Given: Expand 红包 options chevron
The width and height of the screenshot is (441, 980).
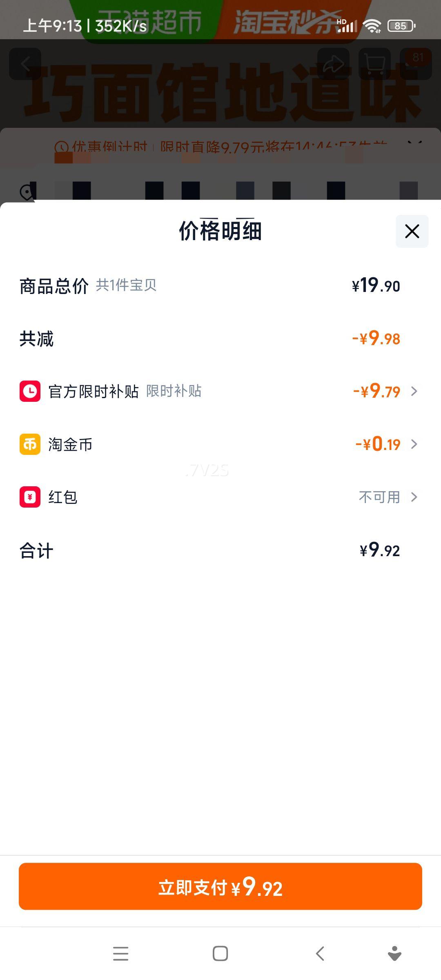Looking at the screenshot, I should click(x=414, y=497).
